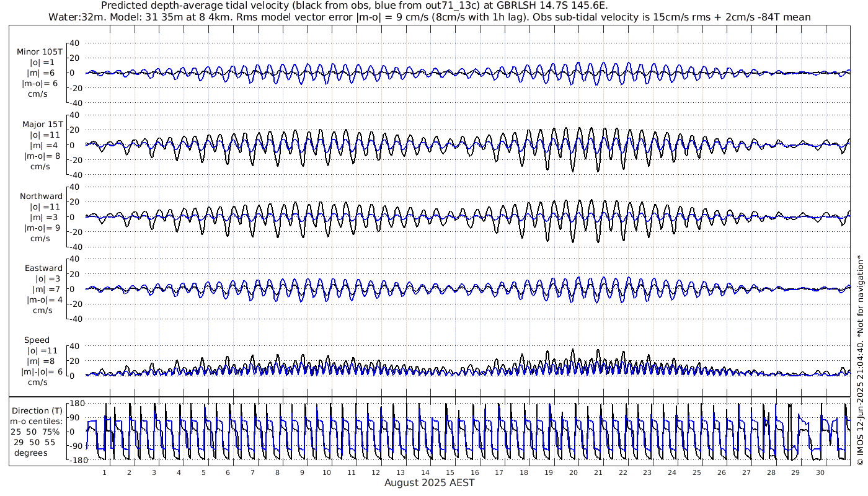Click day 20 on the time axis
Screen dimensions: 868x496
pos(573,472)
